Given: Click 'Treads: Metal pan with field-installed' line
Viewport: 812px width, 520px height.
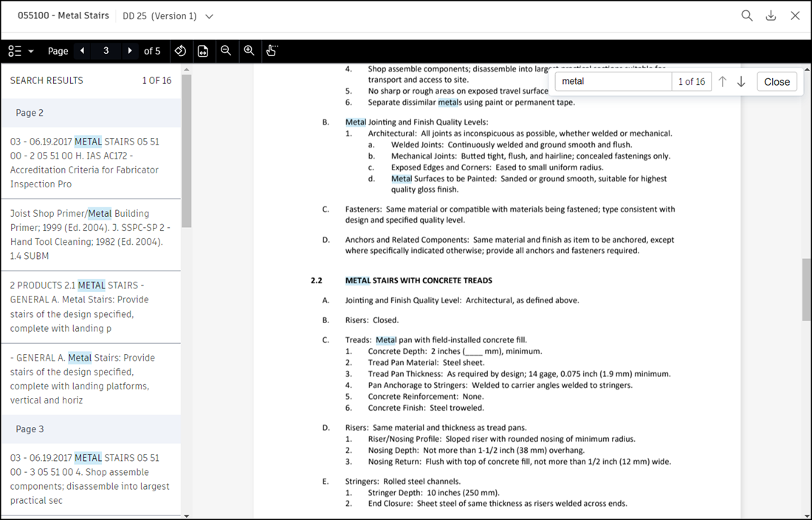Looking at the screenshot, I should pyautogui.click(x=436, y=340).
